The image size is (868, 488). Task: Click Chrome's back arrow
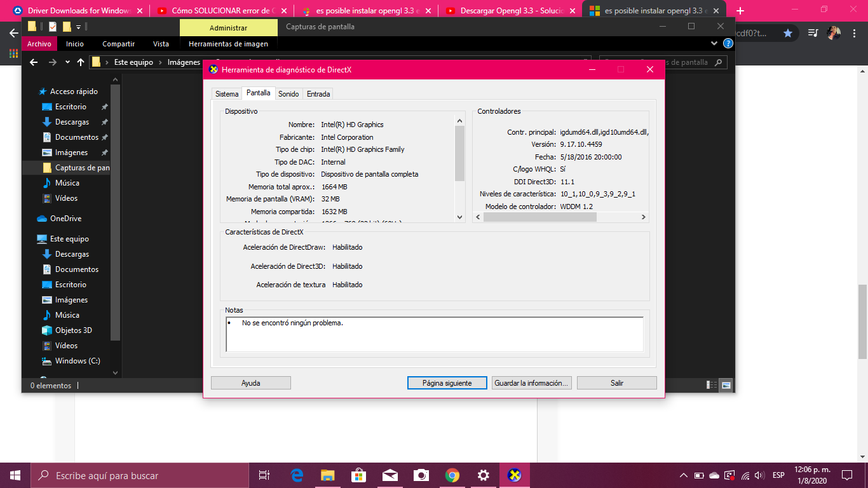pyautogui.click(x=13, y=33)
